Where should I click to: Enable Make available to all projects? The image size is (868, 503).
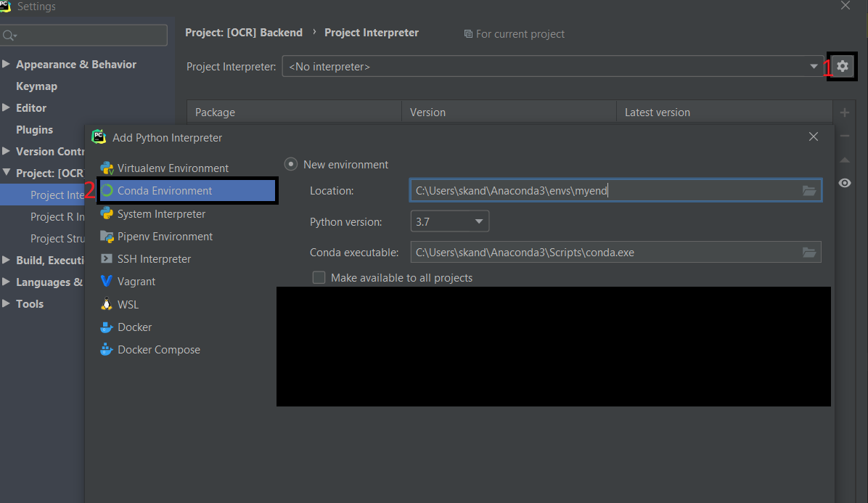click(319, 277)
